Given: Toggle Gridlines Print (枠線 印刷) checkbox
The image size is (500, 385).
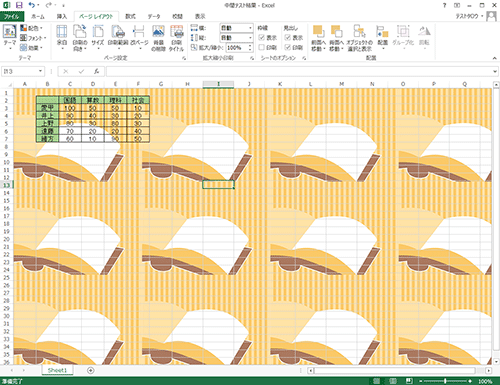Looking at the screenshot, I should (262, 47).
